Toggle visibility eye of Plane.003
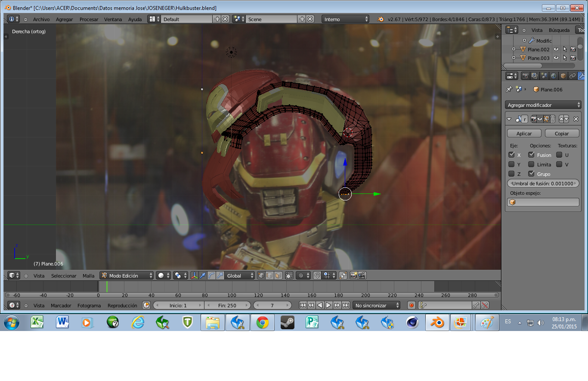Screen dimensions: 588x381 coord(556,58)
